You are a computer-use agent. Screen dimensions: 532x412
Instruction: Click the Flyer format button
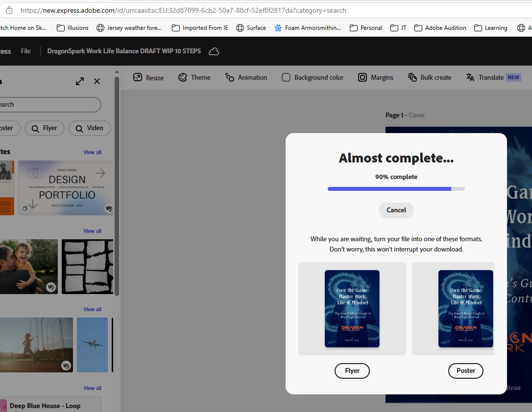pos(352,371)
